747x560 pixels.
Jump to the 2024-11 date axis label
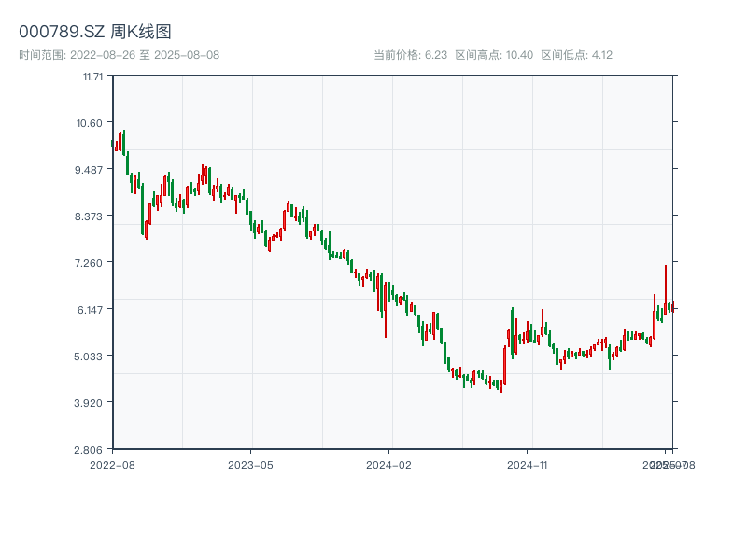[x=528, y=464]
